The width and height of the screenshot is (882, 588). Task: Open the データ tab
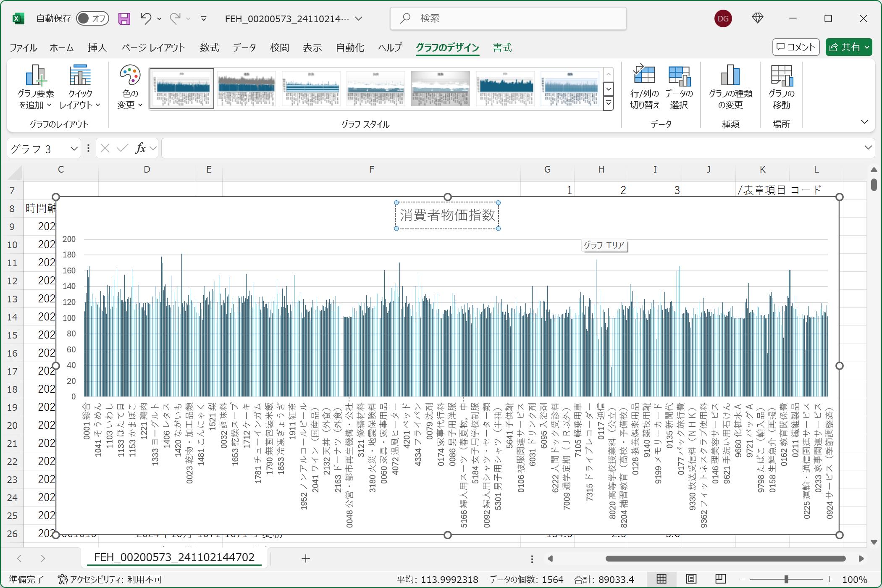244,47
